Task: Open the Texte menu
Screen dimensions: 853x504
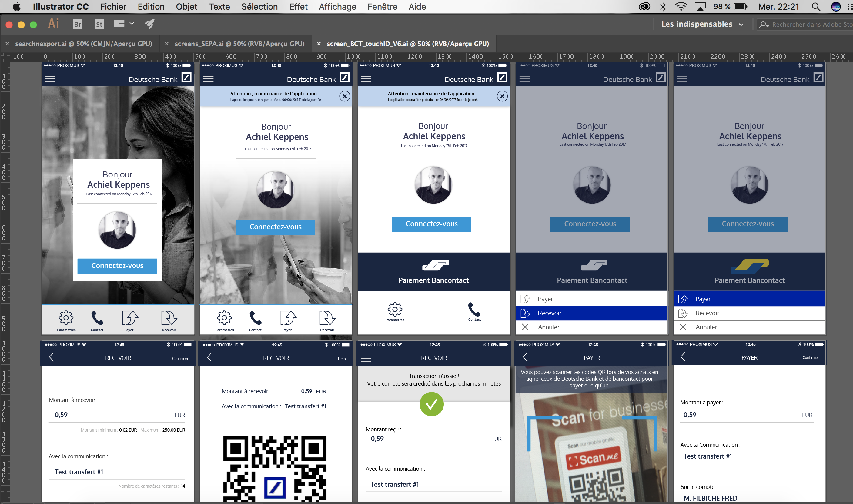Action: click(219, 7)
